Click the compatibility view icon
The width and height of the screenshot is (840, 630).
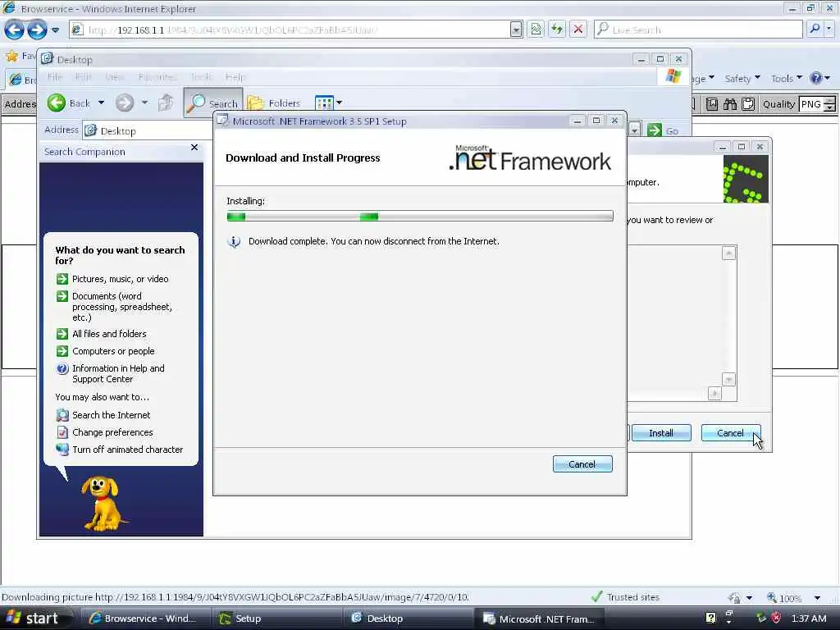coord(536,30)
